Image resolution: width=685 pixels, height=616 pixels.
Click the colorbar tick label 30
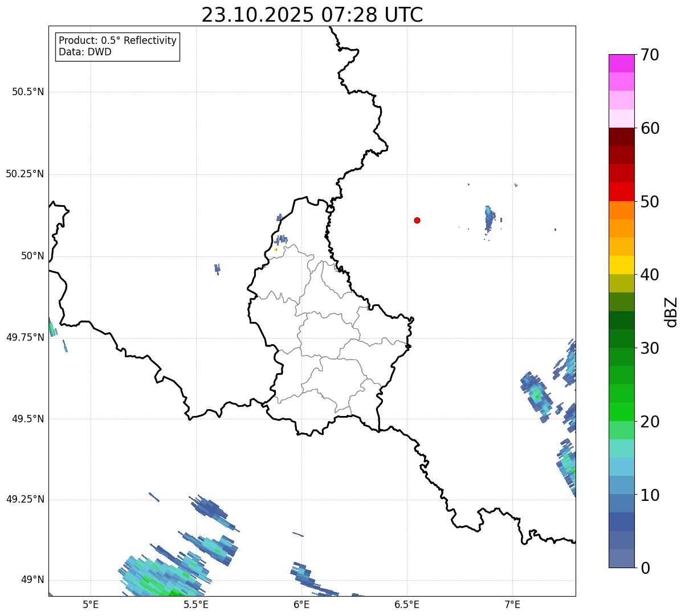coord(650,348)
